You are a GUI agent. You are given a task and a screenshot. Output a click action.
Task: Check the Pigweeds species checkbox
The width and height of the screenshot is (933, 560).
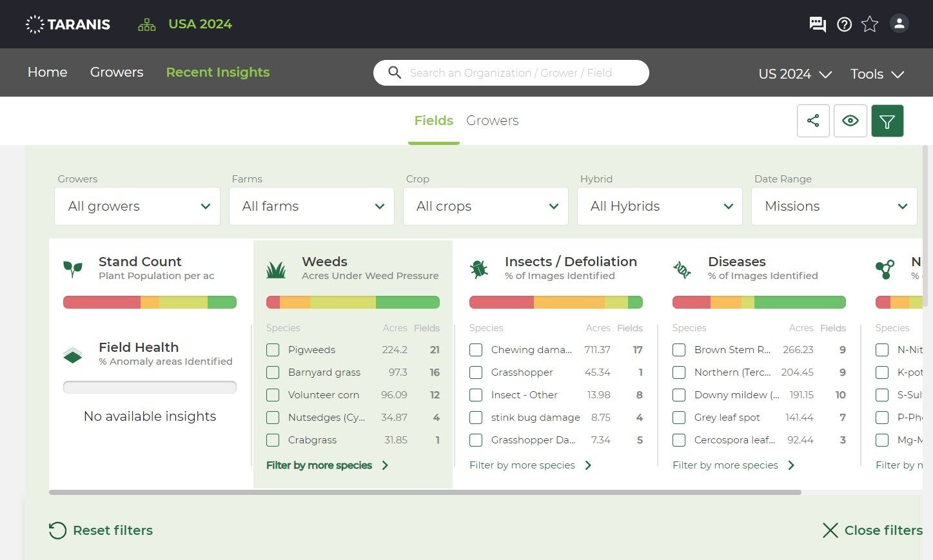click(273, 350)
